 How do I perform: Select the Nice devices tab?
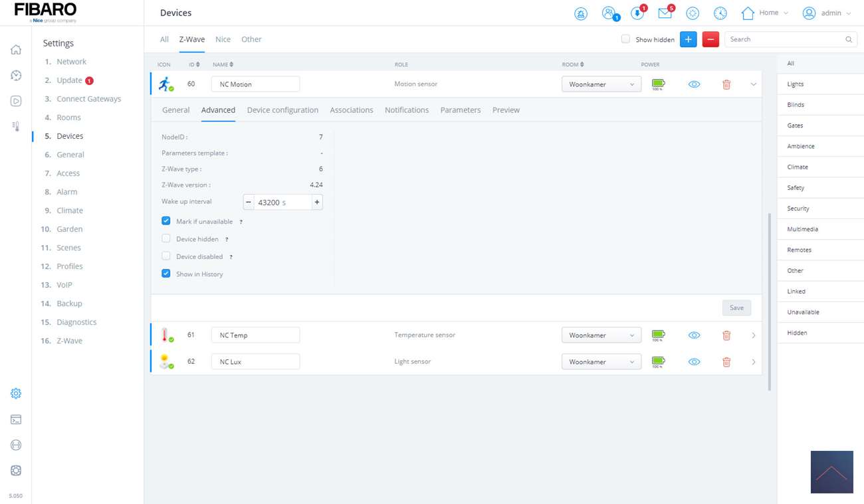(223, 39)
